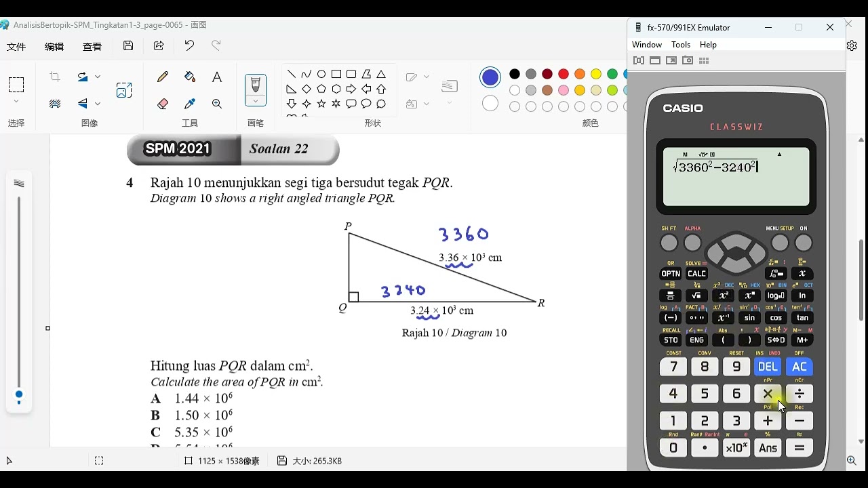Viewport: 868px width, 488px height.
Task: Click the blue primary color circle
Action: (490, 77)
